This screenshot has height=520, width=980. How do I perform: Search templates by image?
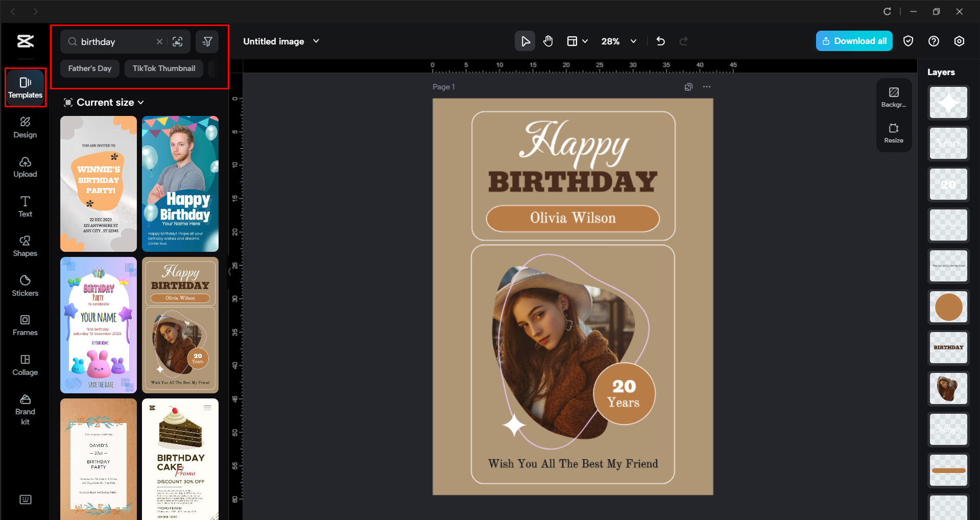tap(178, 41)
